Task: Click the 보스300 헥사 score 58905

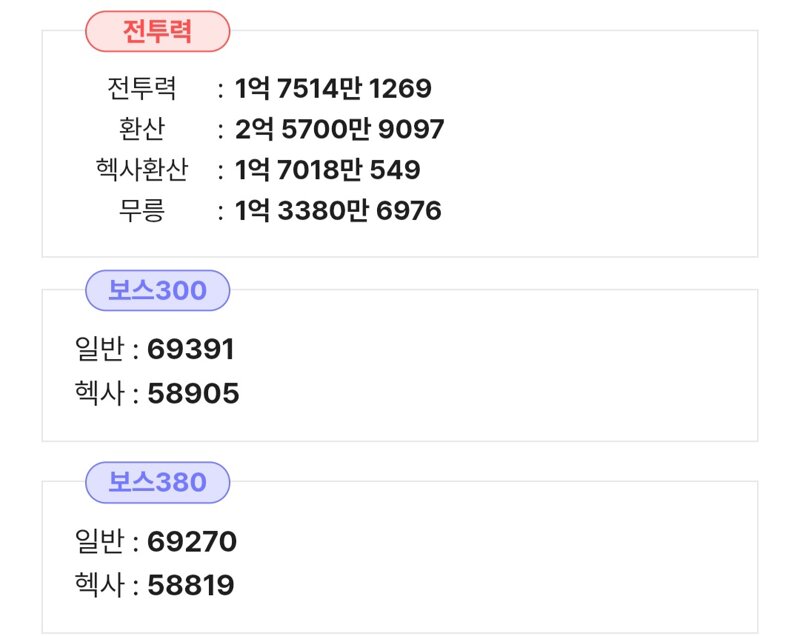Action: (193, 393)
